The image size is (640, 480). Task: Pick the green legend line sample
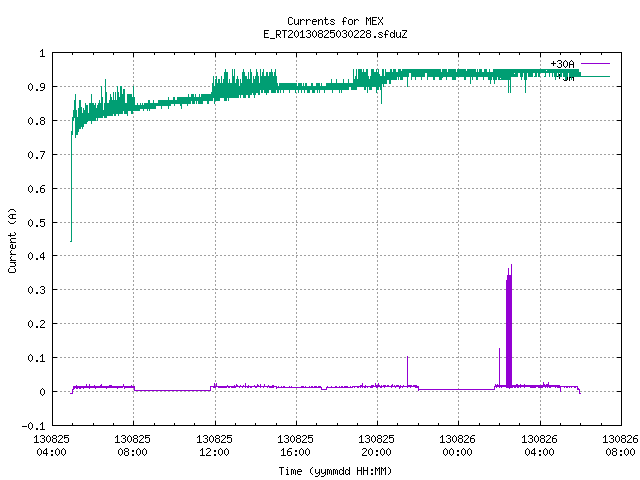[595, 76]
